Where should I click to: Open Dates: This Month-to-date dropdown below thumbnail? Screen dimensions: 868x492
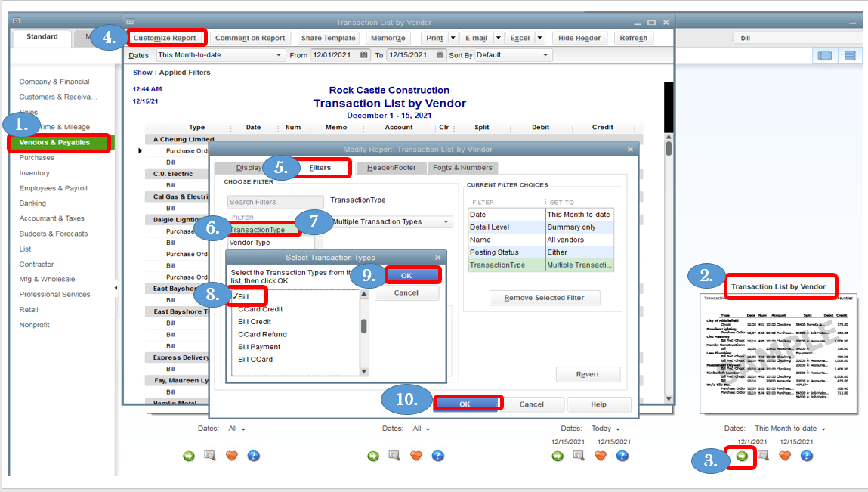[823, 429]
